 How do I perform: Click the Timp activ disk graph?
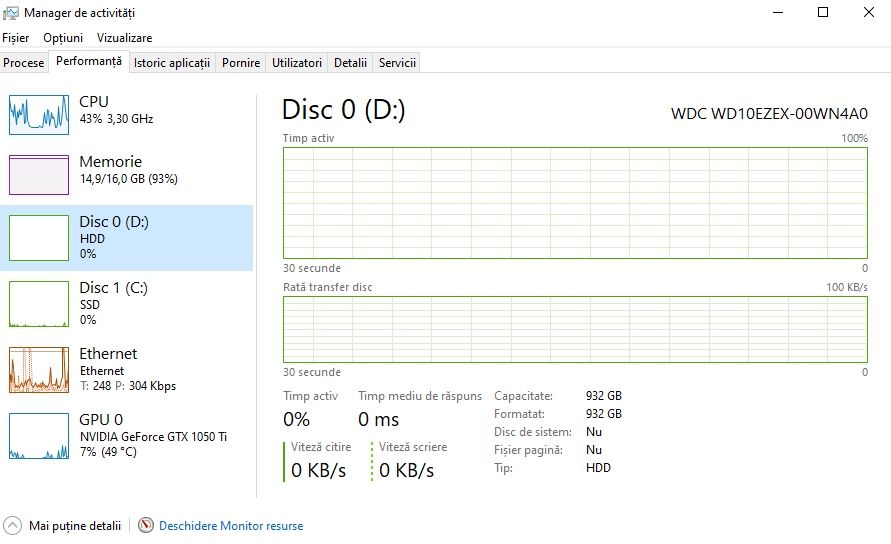coord(575,202)
